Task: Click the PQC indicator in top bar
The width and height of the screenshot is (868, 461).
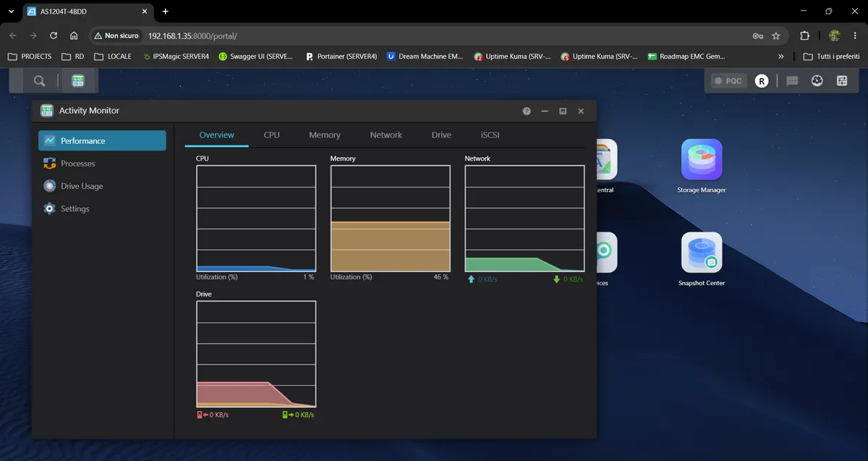Action: [x=728, y=81]
